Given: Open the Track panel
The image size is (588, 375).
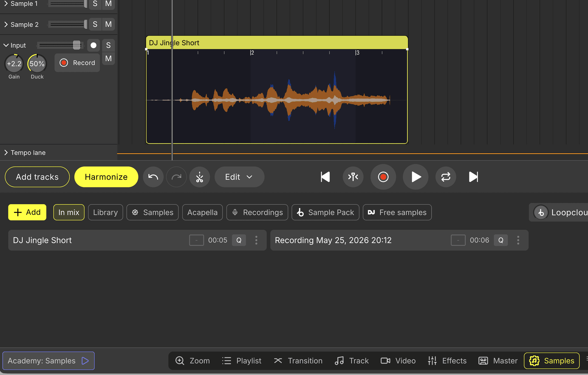Looking at the screenshot, I should (x=352, y=361).
